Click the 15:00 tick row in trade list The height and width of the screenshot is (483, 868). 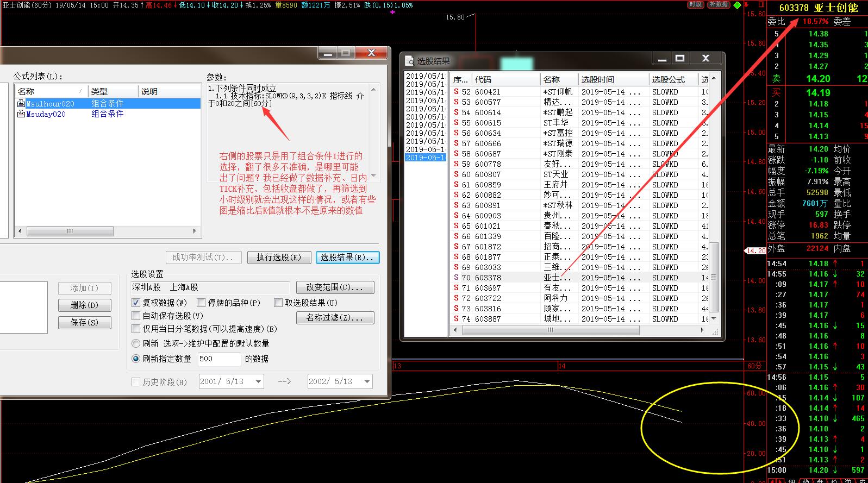817,470
